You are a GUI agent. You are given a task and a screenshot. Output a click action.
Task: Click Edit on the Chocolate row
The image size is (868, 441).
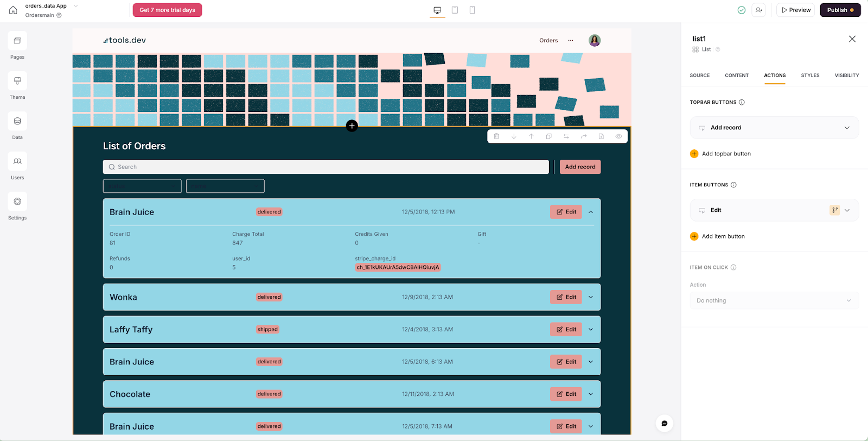click(x=566, y=394)
